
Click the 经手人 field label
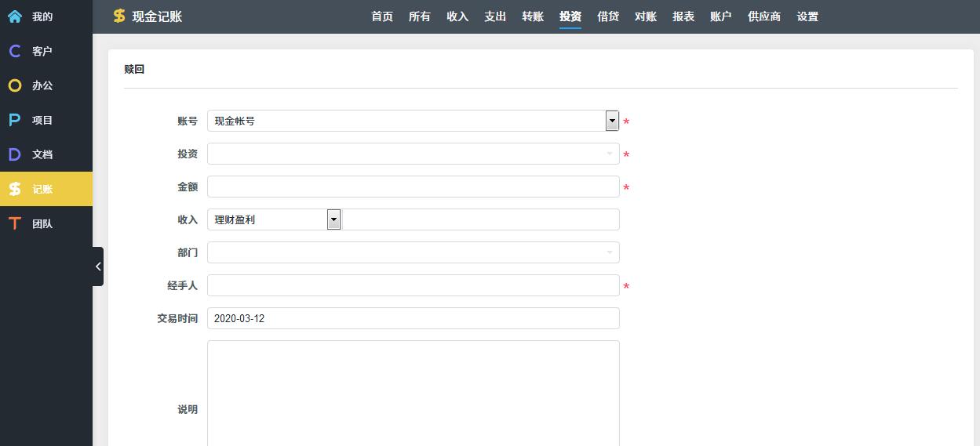(x=182, y=285)
